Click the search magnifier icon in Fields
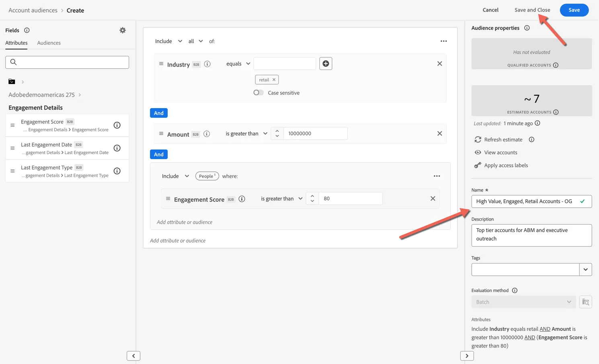 click(13, 62)
